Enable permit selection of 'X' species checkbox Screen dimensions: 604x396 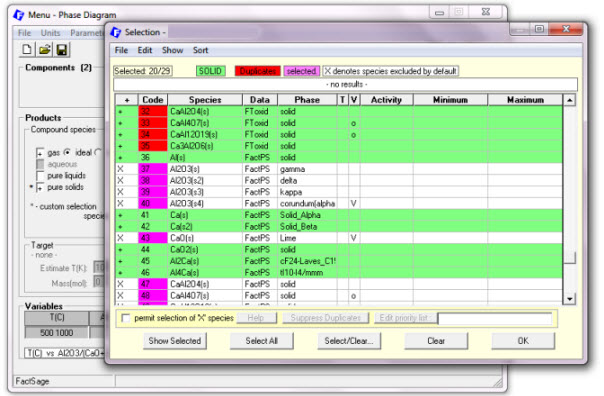pyautogui.click(x=126, y=318)
